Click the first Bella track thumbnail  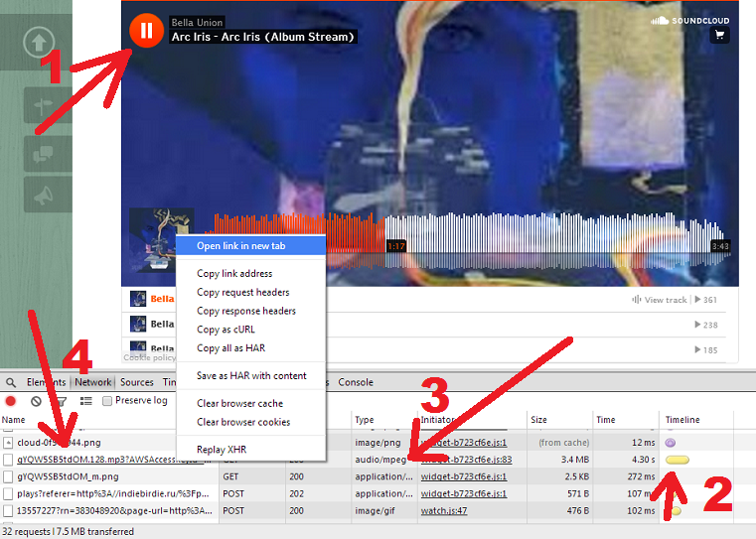pos(138,299)
